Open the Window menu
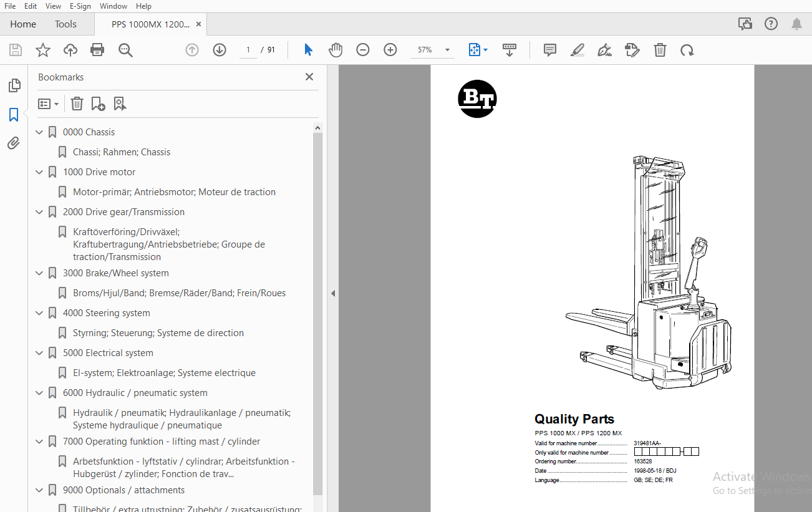Viewport: 812px width, 512px height. coord(114,6)
